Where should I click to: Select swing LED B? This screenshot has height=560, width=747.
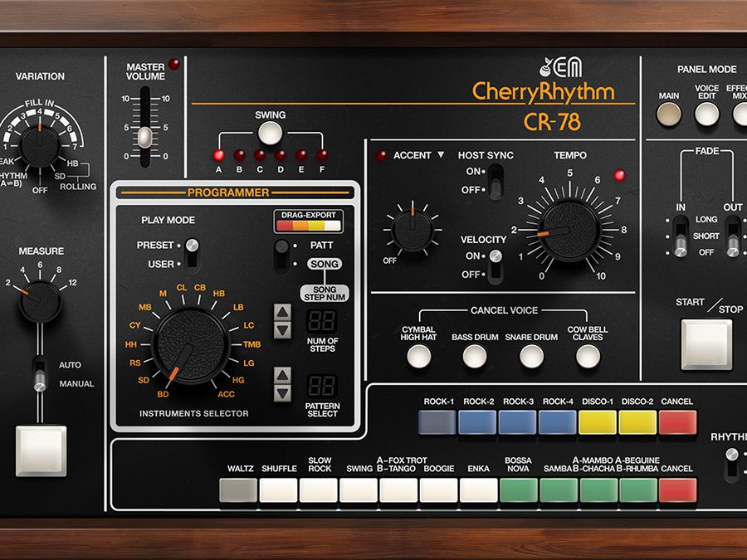tap(239, 155)
